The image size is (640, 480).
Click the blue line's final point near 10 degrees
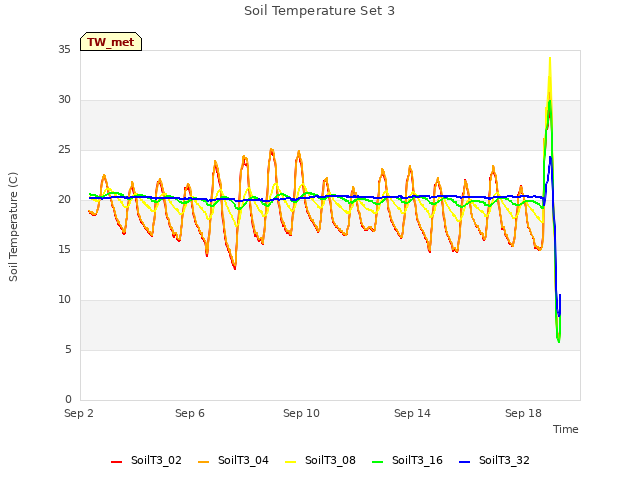(x=560, y=295)
